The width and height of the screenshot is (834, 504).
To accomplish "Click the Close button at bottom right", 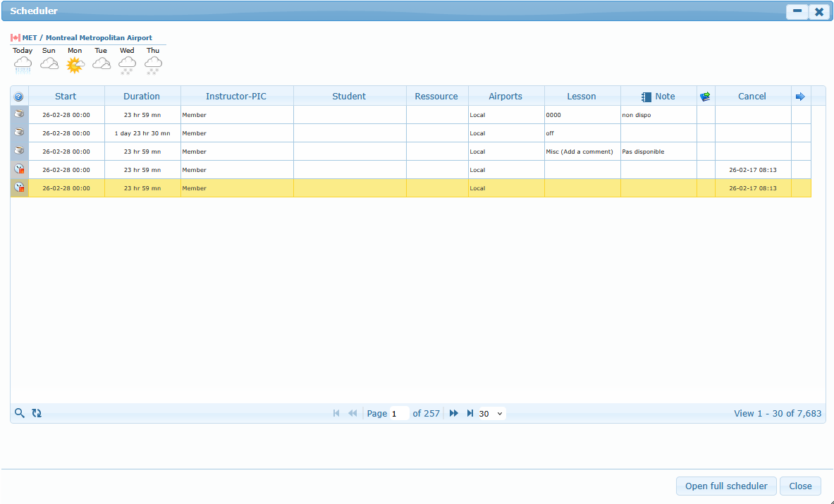I will (800, 486).
